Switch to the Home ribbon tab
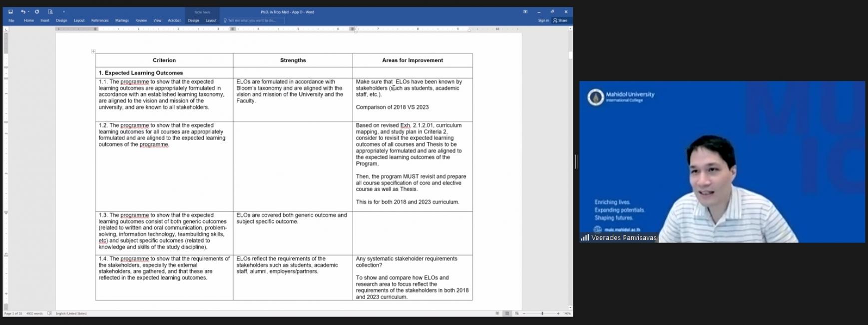 coord(29,20)
